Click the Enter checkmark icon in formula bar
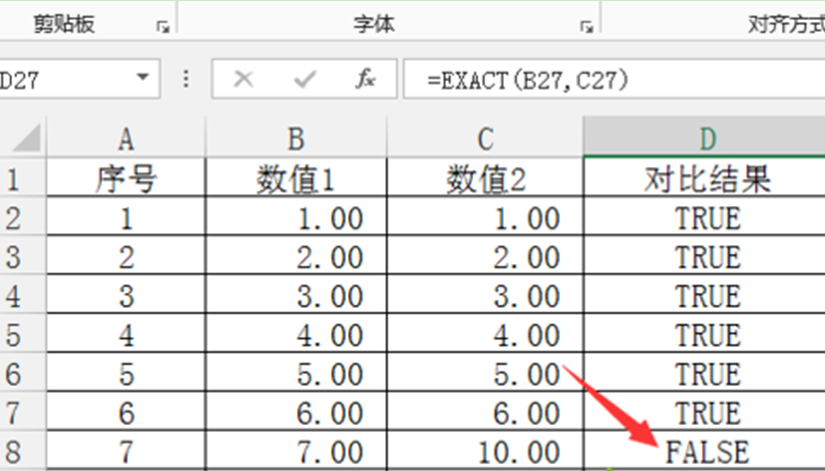Viewport: 825px width, 471px height. click(x=303, y=80)
